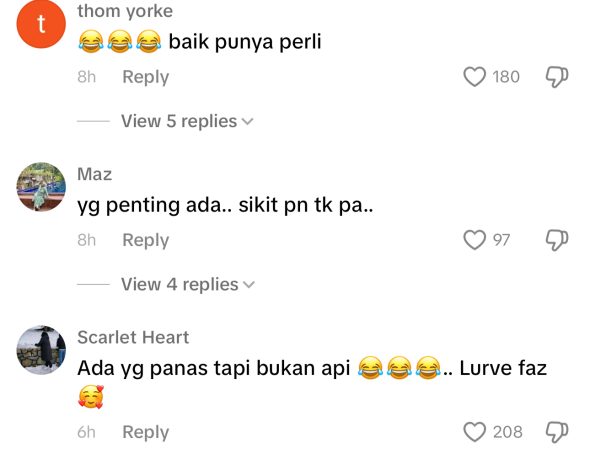590x454 pixels.
Task: Like Maz's comment with heart icon
Action: tap(474, 240)
